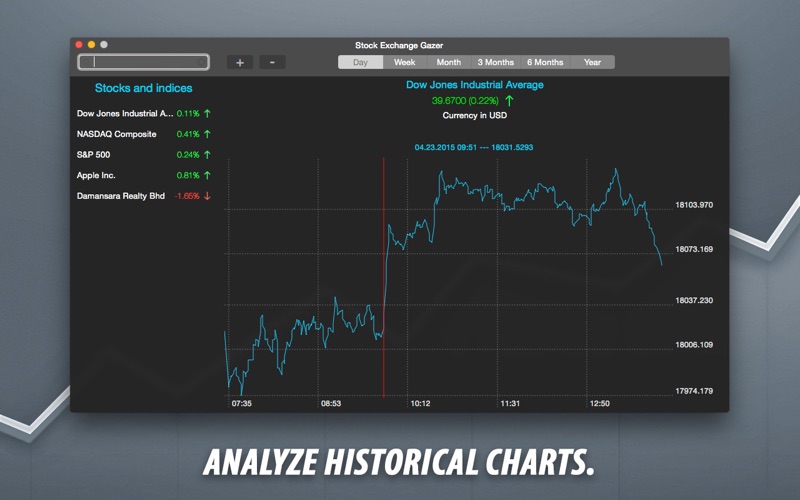Click the 0.41% change for NASDAQ Composite

[188, 134]
